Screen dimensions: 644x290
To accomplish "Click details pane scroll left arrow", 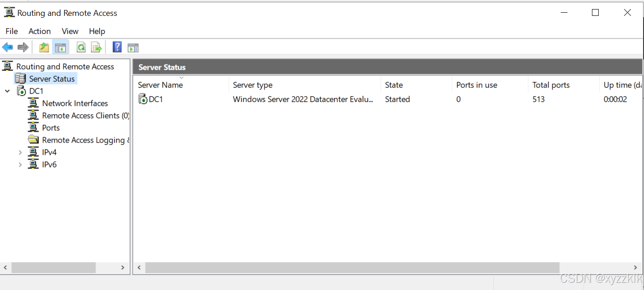I will pyautogui.click(x=139, y=267).
